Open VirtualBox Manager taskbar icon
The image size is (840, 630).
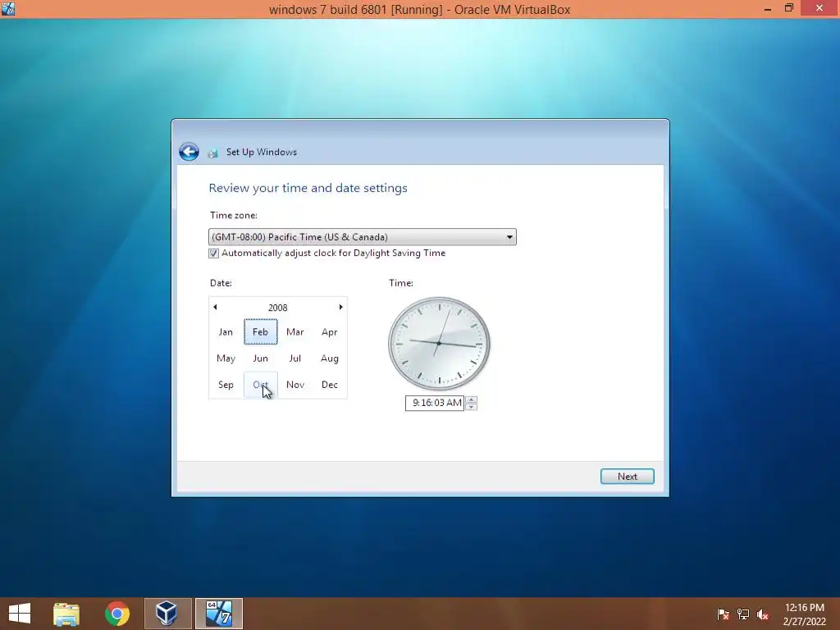pyautogui.click(x=167, y=614)
